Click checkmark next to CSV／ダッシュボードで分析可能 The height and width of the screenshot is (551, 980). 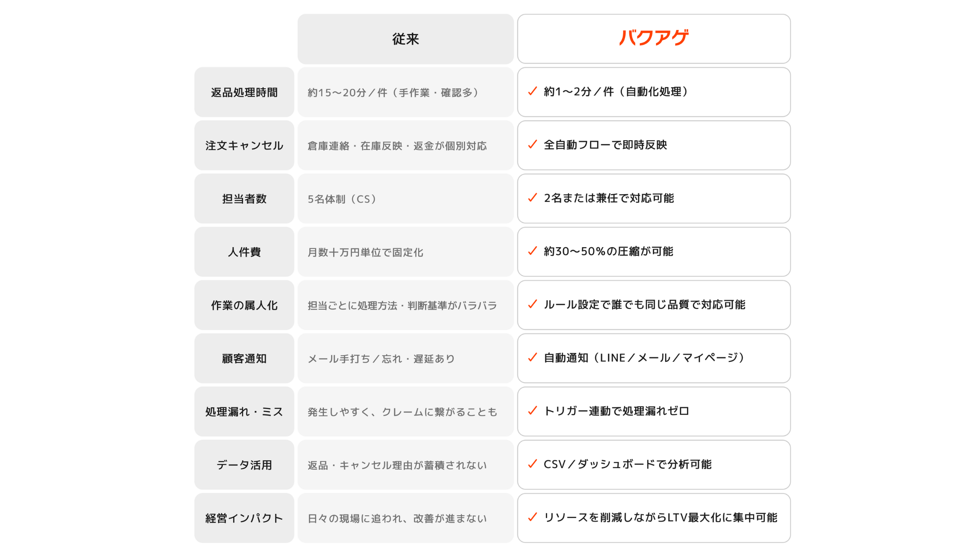tap(533, 464)
